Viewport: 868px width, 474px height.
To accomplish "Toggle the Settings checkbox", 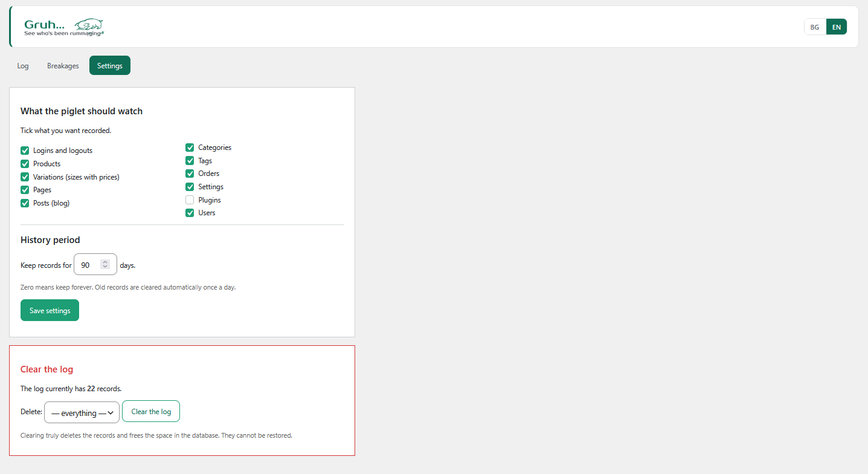I will click(x=190, y=187).
